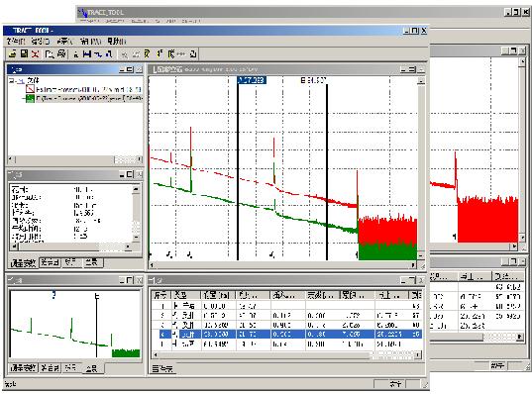Click the yellow question-mark help toolbar icon
This screenshot has width=532, height=394.
147,53
